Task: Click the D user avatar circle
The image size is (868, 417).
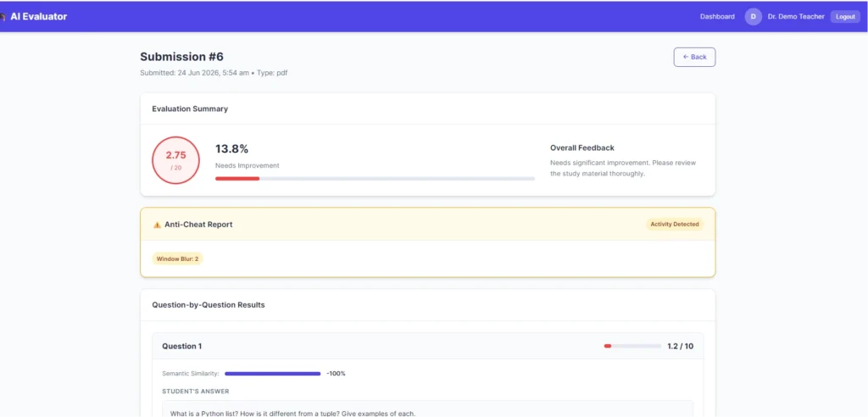Action: (x=753, y=17)
